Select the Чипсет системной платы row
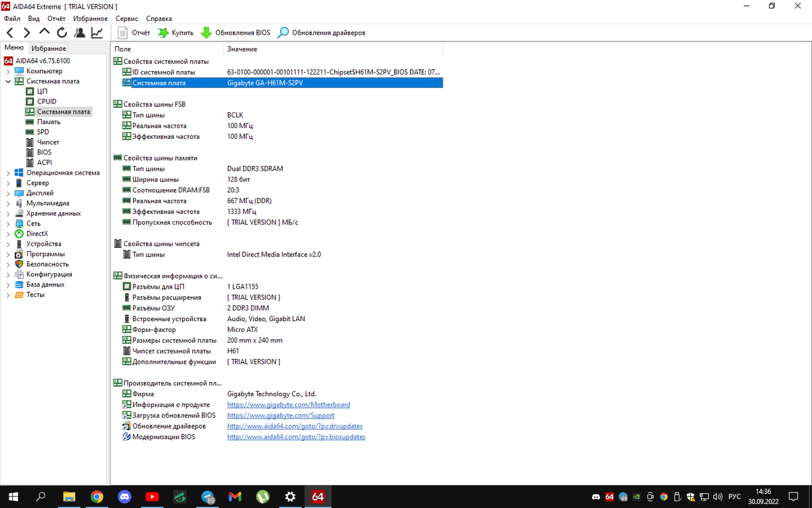 (x=281, y=351)
